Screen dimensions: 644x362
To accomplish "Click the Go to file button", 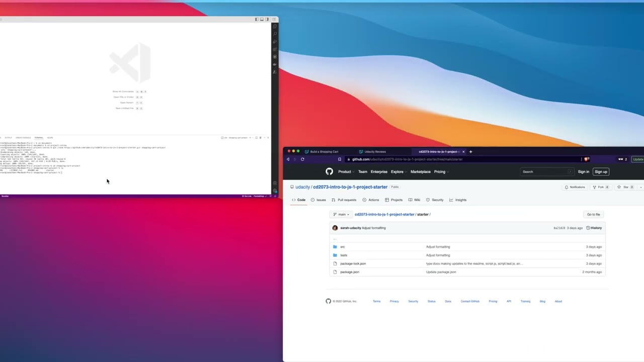I will click(x=593, y=214).
